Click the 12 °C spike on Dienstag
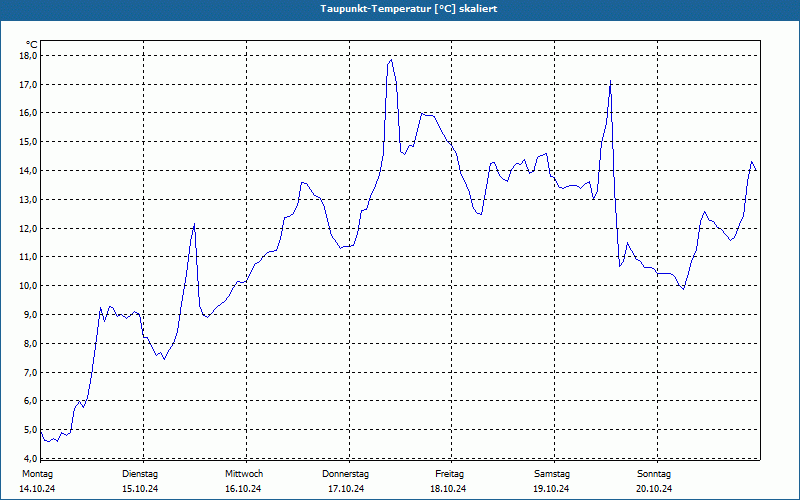Screen dimensions: 800x500 tap(194, 224)
